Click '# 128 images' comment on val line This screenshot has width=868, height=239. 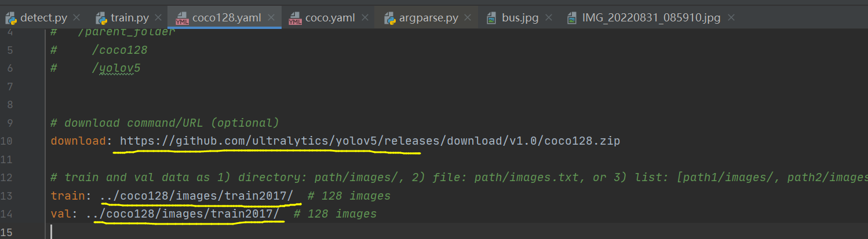click(x=335, y=214)
